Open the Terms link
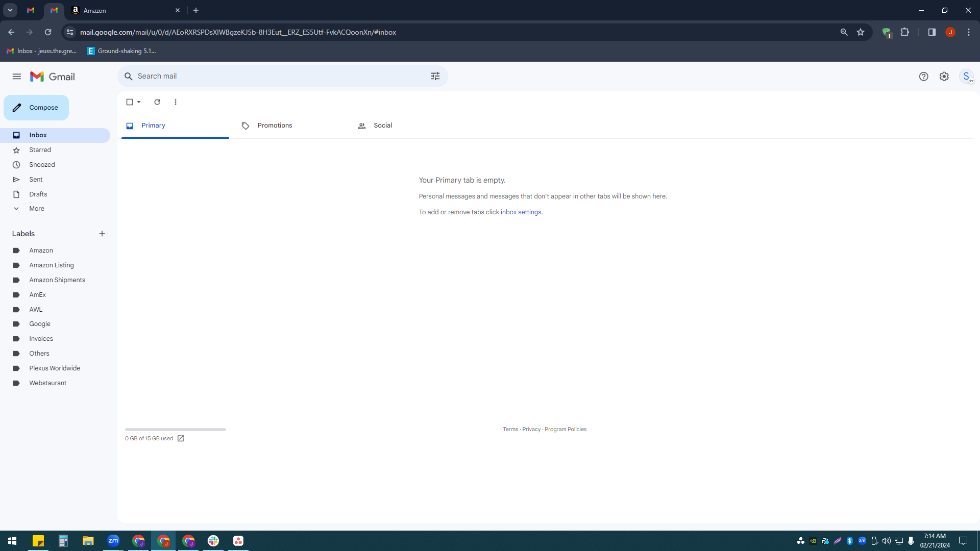980x551 pixels. point(510,430)
